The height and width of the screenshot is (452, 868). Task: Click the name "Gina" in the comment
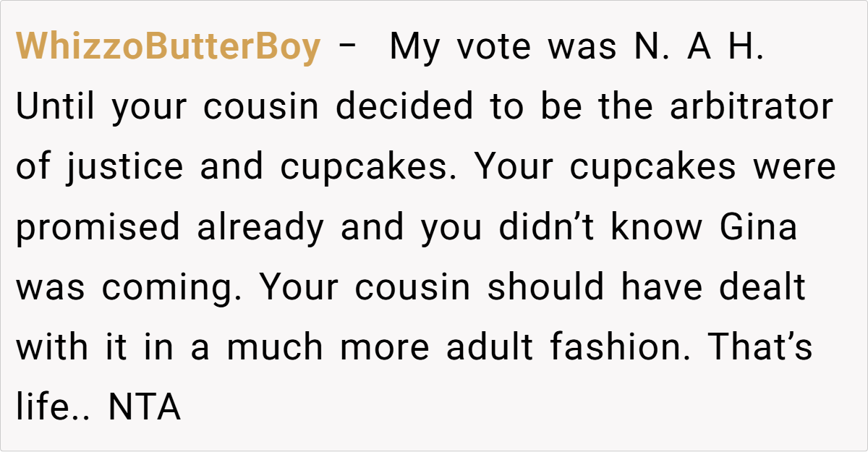coord(758,228)
